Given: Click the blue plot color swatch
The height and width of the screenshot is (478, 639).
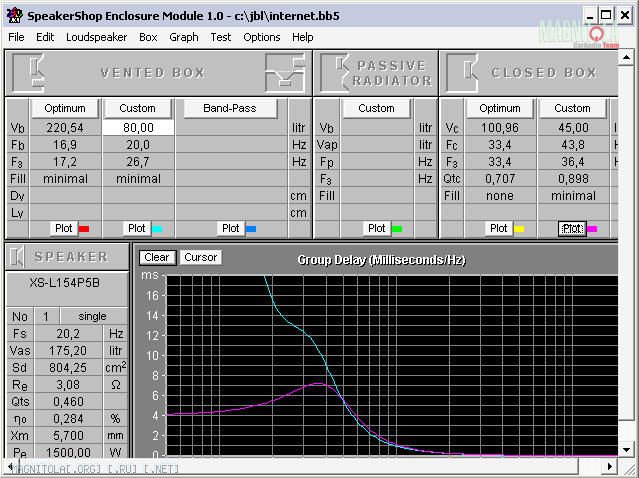Looking at the screenshot, I should coord(251,229).
